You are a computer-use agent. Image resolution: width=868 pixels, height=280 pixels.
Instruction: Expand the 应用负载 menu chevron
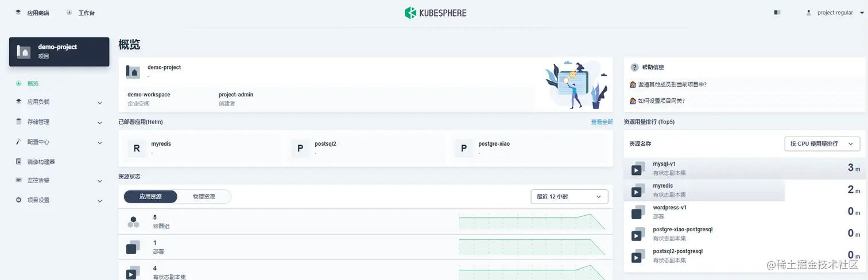pos(100,103)
